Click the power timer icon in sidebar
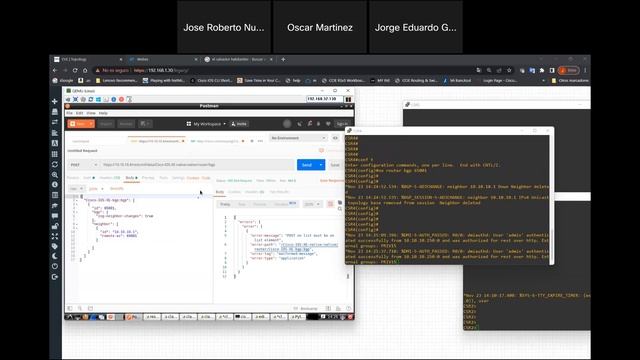The image size is (640, 360). [55, 267]
